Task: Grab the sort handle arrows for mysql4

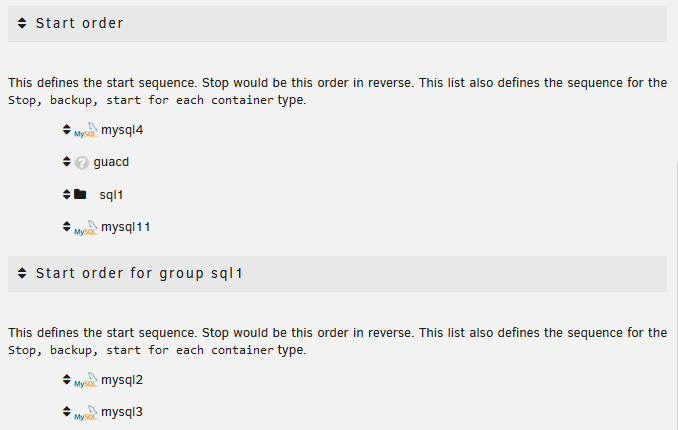Action: pos(67,129)
